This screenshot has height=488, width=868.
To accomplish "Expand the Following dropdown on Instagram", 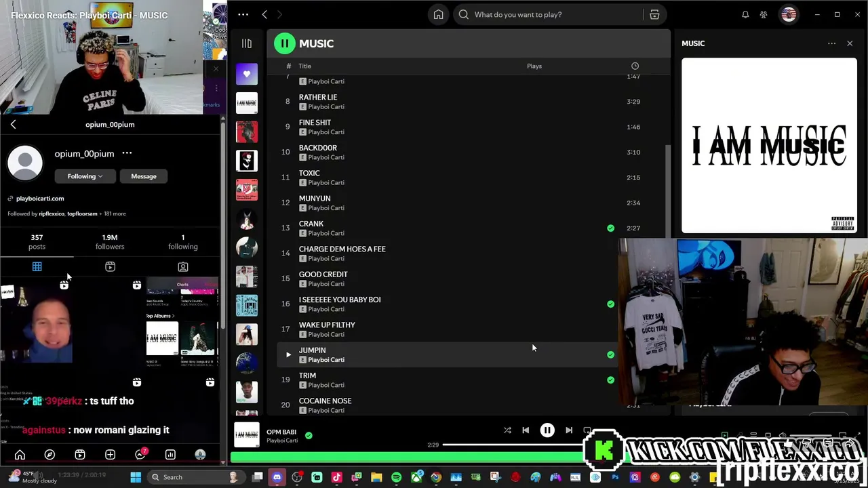I will 85,176.
